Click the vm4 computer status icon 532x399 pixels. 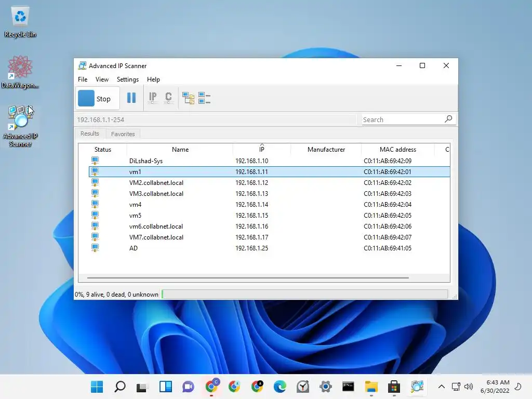95,204
